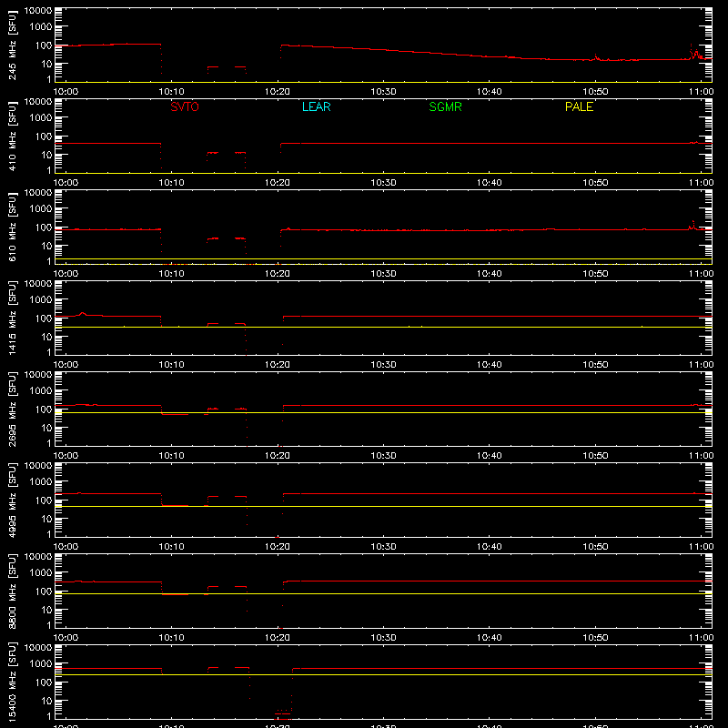The image size is (728, 728).
Task: Click the burst spike near 11:00 on 245 MHz trace
Action: pyautogui.click(x=695, y=52)
